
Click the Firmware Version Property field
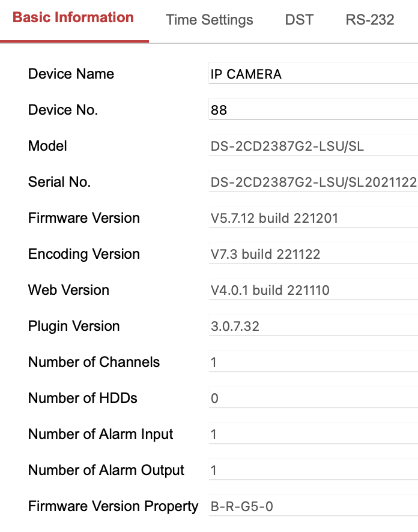pos(312,506)
